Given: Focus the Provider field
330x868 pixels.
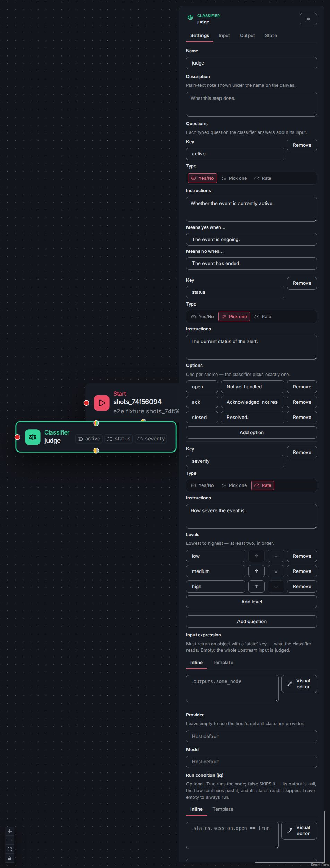Looking at the screenshot, I should click(x=252, y=736).
